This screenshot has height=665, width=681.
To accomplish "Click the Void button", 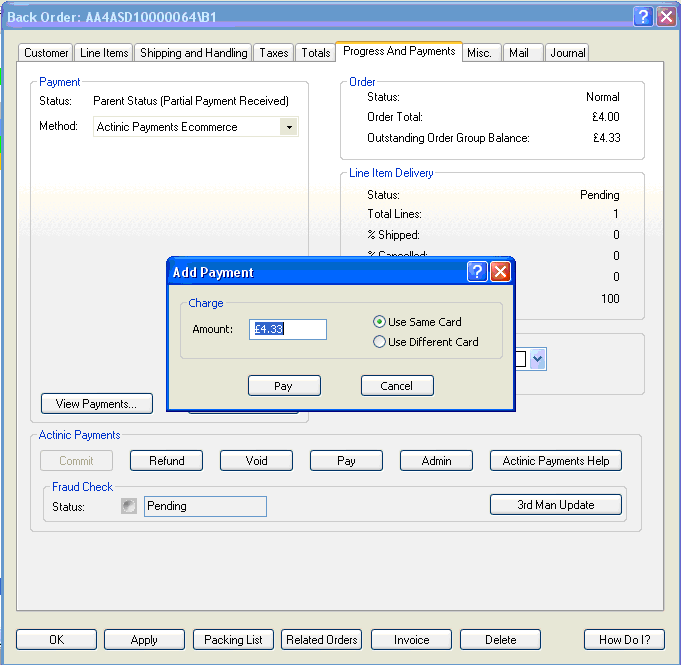I will pos(256,461).
